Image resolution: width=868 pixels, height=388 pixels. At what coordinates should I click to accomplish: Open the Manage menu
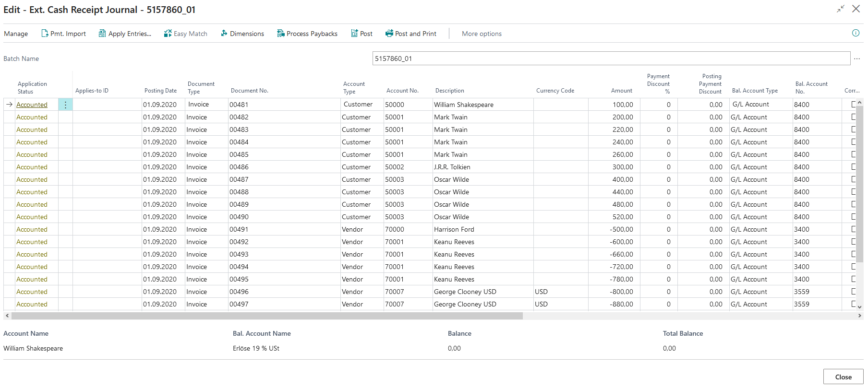point(16,34)
